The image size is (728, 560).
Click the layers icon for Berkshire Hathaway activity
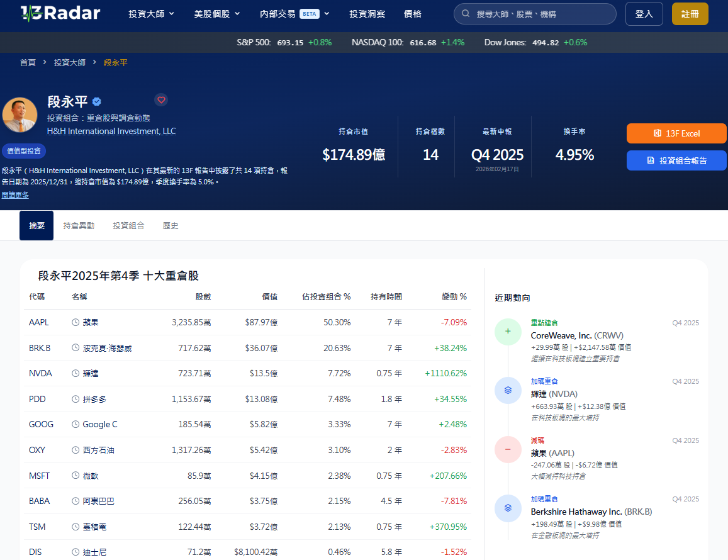[x=508, y=508]
